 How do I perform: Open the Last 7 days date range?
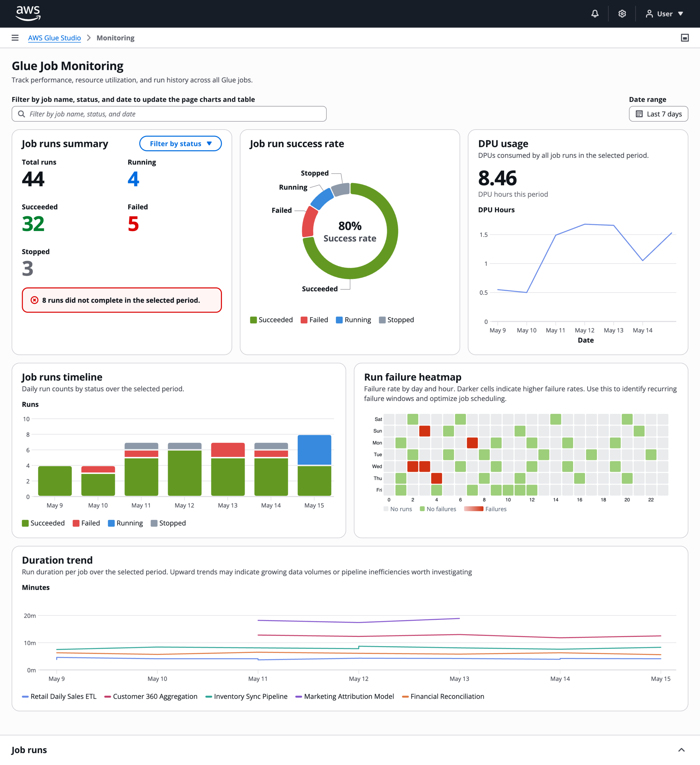pos(658,114)
